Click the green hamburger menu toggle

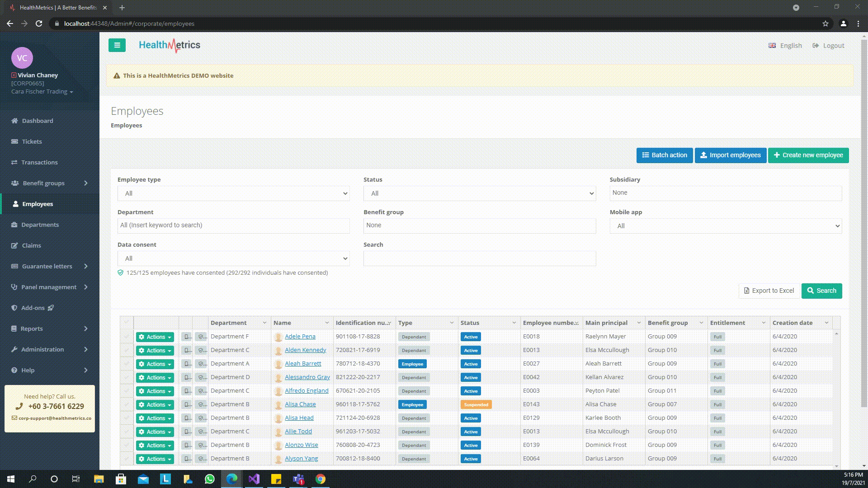[x=117, y=45]
